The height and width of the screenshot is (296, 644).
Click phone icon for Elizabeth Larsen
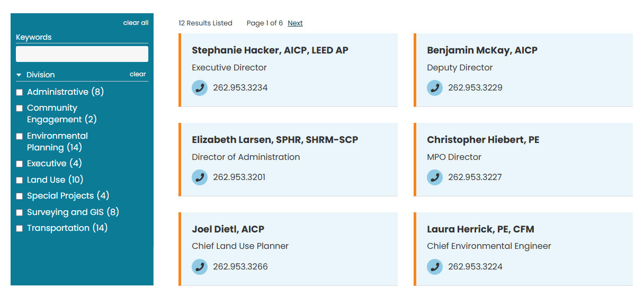coord(200,177)
